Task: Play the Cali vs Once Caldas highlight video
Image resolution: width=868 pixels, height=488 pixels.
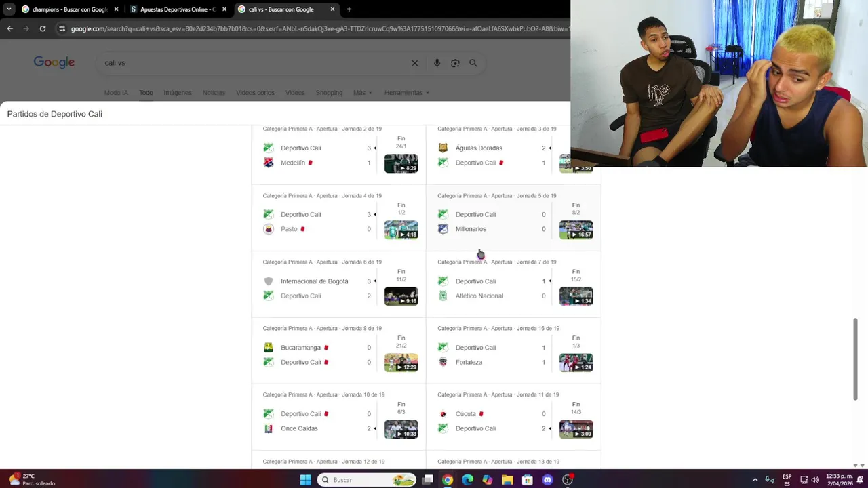Action: click(x=401, y=429)
